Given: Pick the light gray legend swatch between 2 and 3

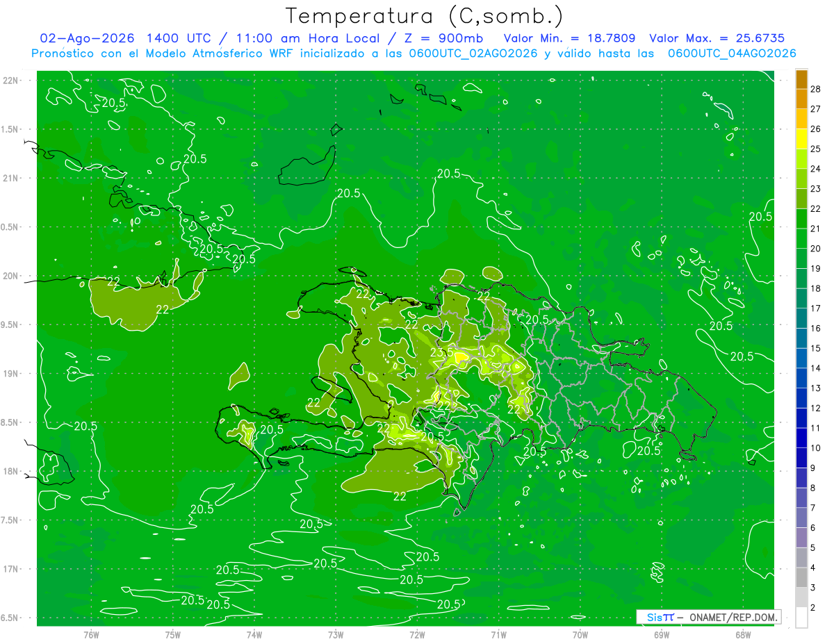Looking at the screenshot, I should [x=801, y=597].
